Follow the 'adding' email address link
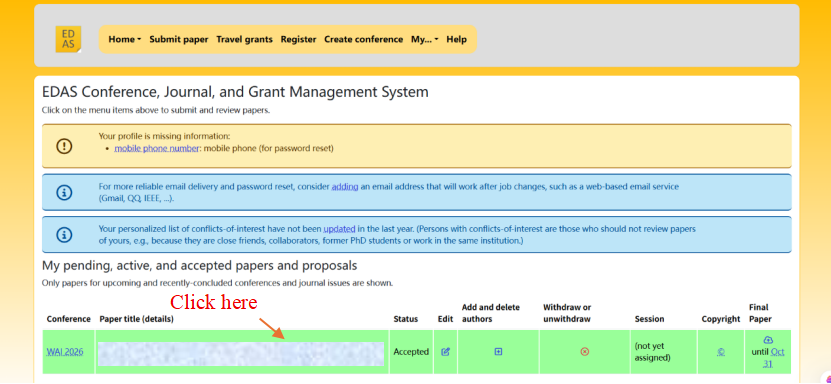The height and width of the screenshot is (384, 831). coord(345,187)
